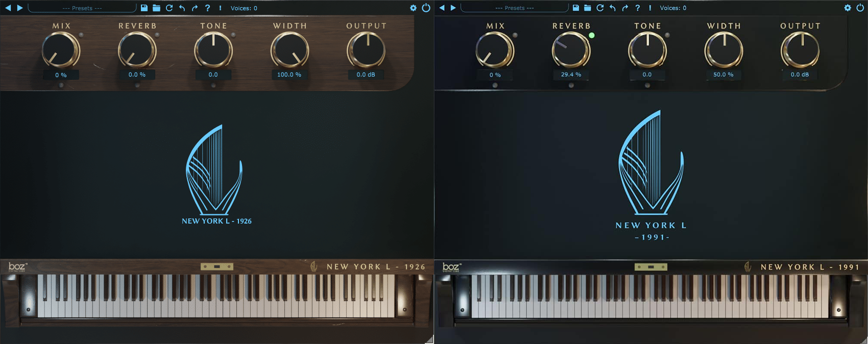Select Output value 0.0 dB in 1991
The height and width of the screenshot is (344, 868).
[x=800, y=75]
